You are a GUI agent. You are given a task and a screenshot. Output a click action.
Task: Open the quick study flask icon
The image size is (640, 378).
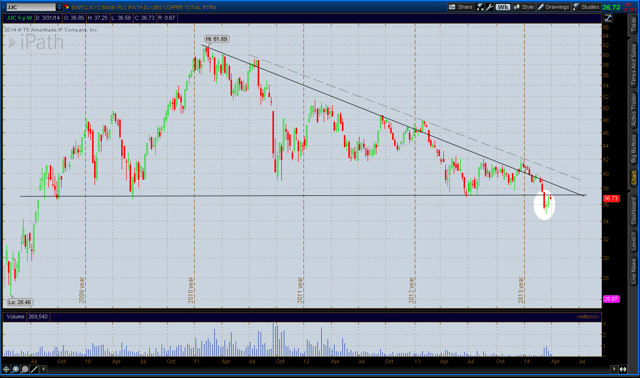480,7
